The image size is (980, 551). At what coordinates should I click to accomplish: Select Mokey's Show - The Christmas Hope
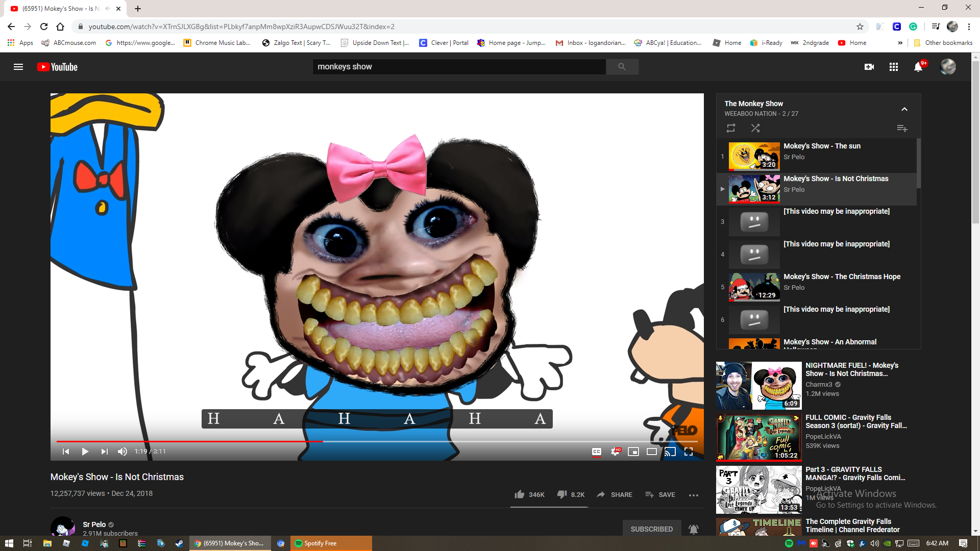click(x=816, y=287)
